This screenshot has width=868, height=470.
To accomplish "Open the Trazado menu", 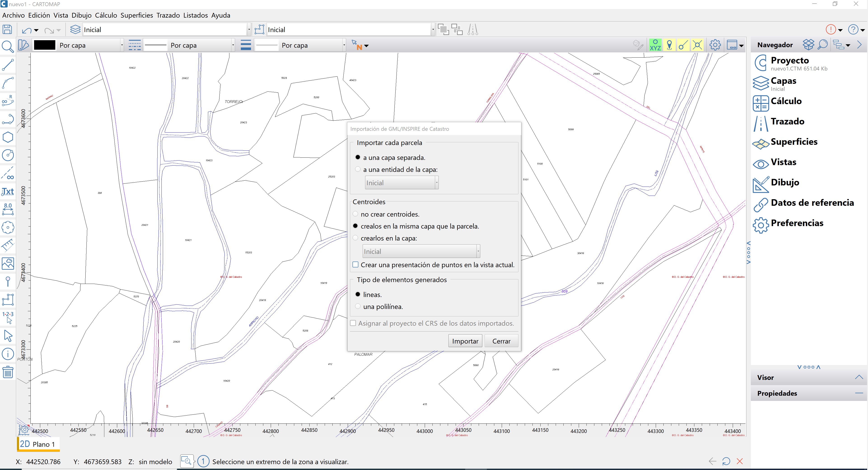I will [x=168, y=15].
